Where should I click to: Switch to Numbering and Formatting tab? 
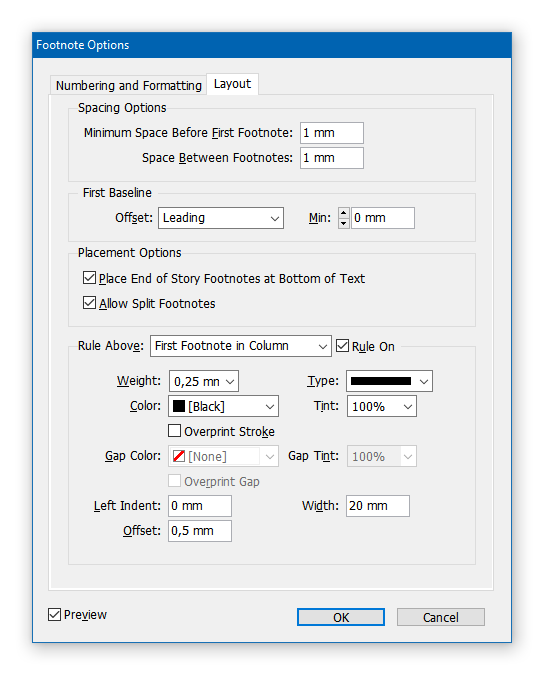point(128,85)
